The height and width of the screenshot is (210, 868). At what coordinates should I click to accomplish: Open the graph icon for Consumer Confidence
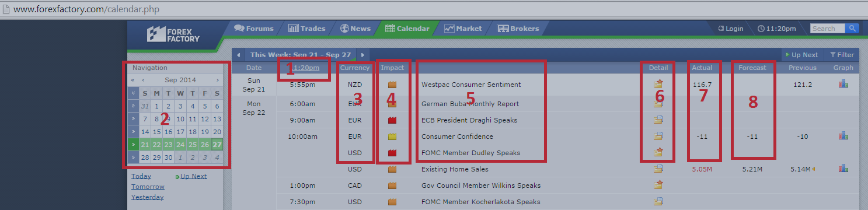pos(843,136)
